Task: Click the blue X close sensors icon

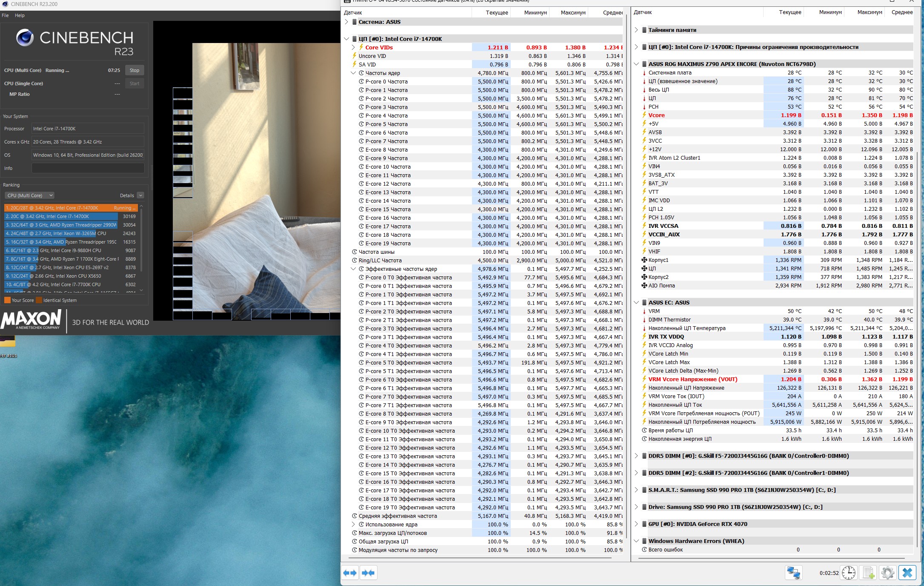Action: (907, 573)
